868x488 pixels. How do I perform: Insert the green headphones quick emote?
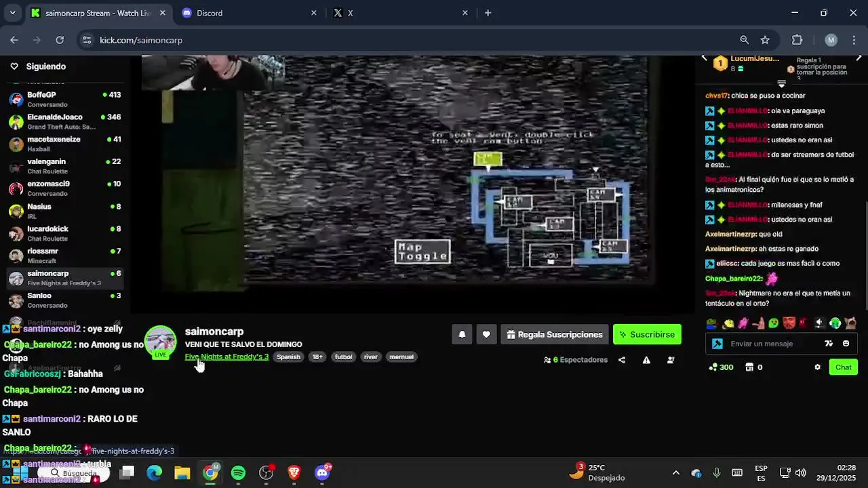835,323
